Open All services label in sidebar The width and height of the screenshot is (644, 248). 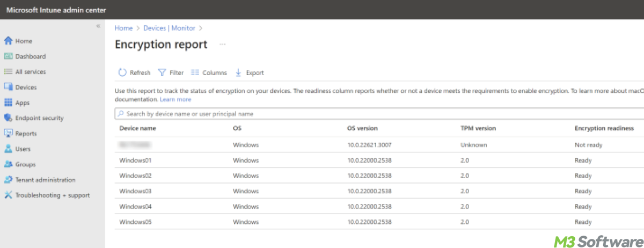[x=31, y=72]
